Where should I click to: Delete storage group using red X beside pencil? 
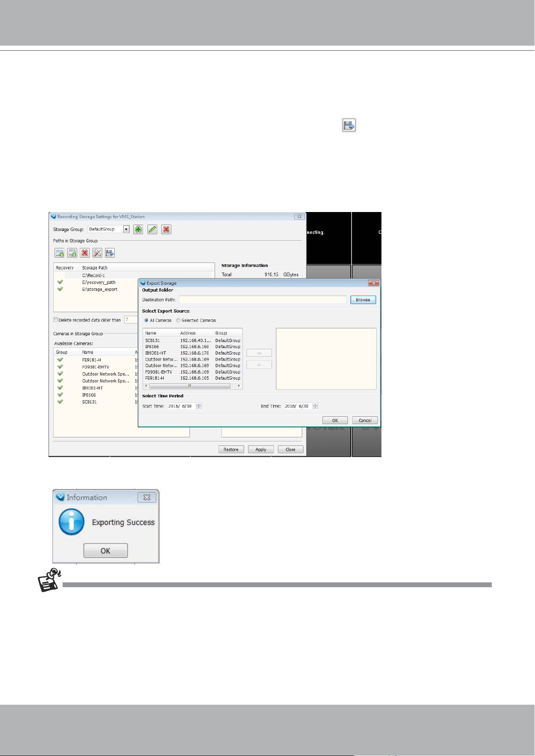(x=166, y=229)
